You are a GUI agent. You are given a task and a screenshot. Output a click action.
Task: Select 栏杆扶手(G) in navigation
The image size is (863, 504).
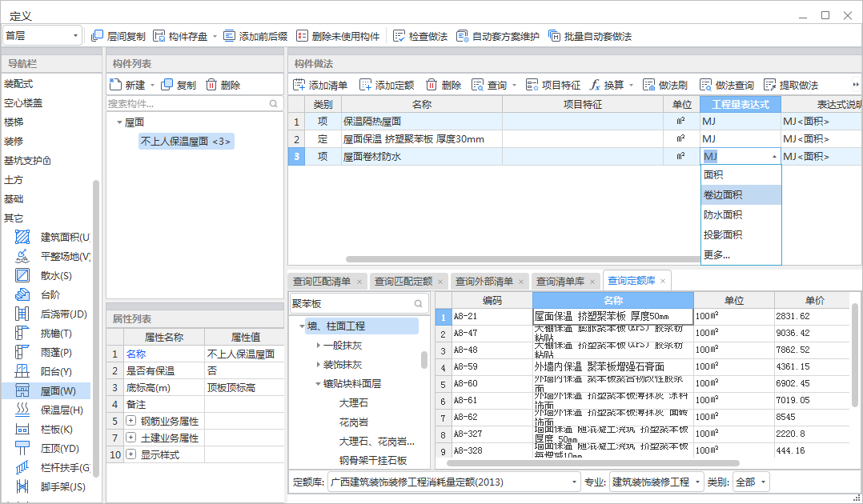point(52,468)
